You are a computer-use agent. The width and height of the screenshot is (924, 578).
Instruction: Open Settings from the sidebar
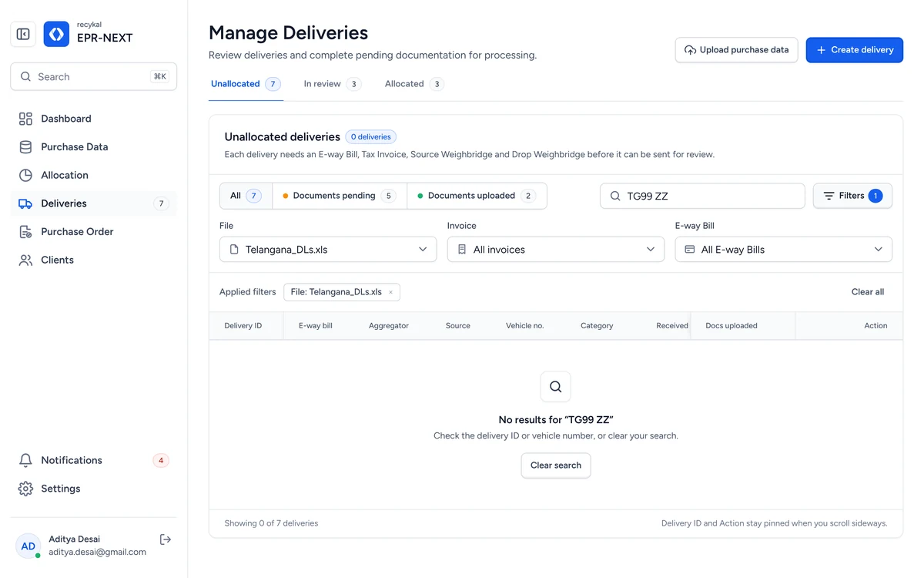coord(94,489)
